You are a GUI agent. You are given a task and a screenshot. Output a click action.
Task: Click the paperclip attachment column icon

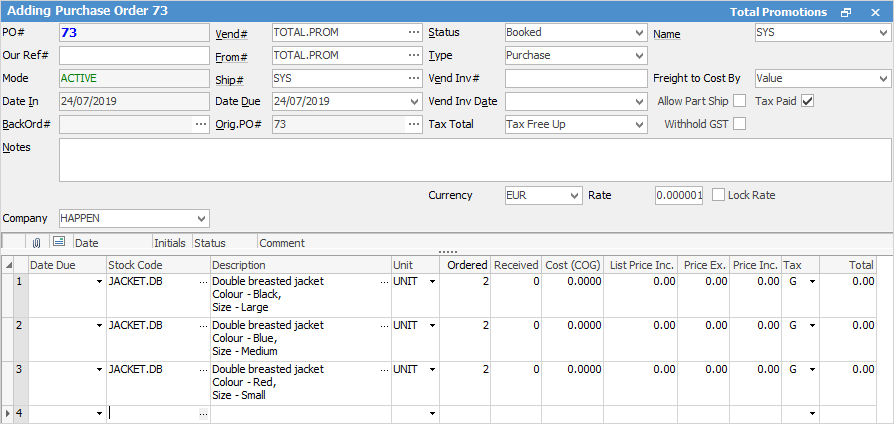point(36,242)
